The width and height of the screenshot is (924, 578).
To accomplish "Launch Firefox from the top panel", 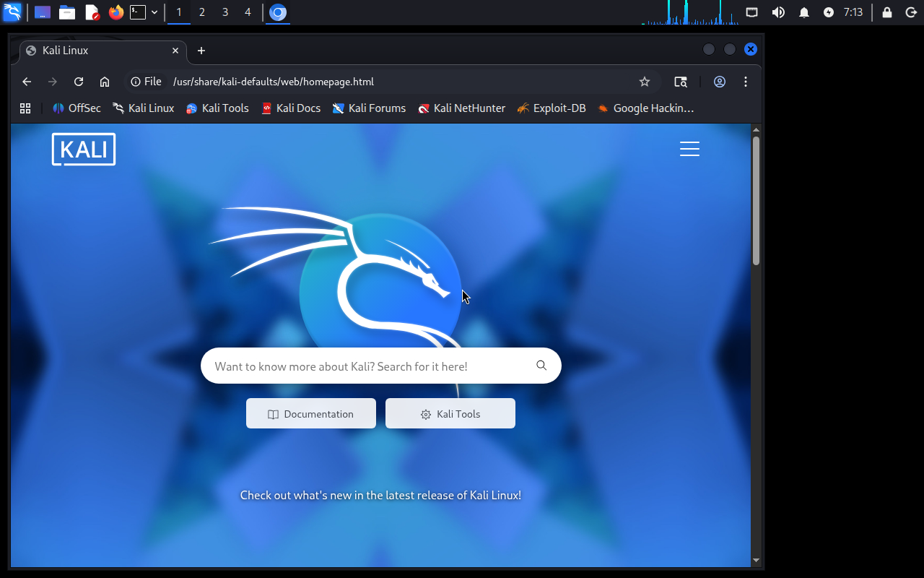I will point(115,12).
